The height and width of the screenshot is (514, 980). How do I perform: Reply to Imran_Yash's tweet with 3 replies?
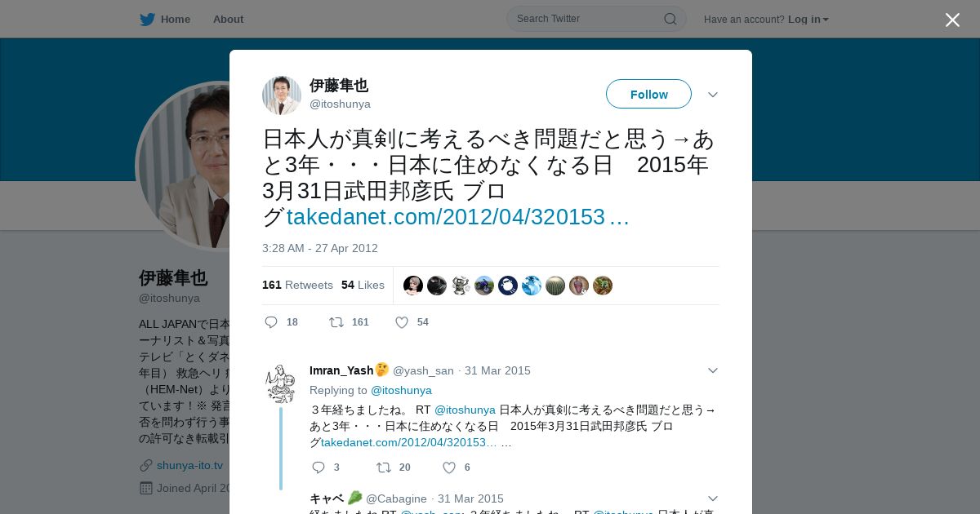pos(318,467)
